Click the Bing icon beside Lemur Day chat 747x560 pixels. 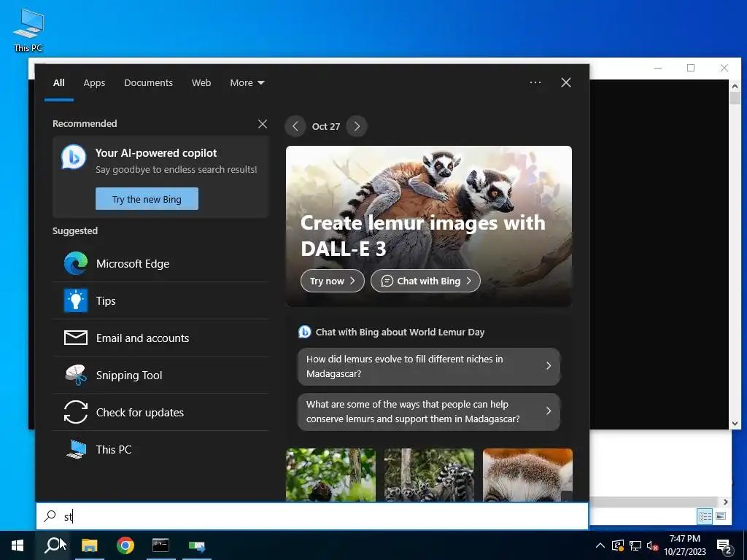pos(304,332)
